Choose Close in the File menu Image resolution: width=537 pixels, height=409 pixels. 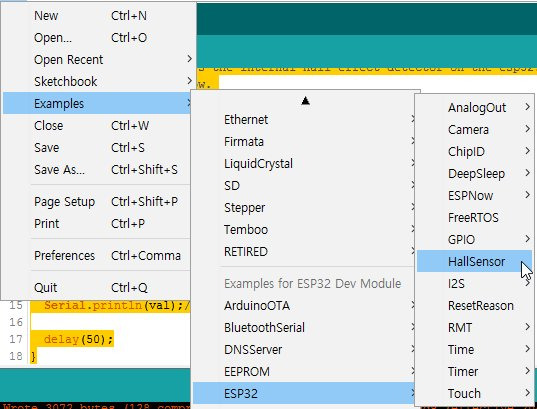pos(97,125)
